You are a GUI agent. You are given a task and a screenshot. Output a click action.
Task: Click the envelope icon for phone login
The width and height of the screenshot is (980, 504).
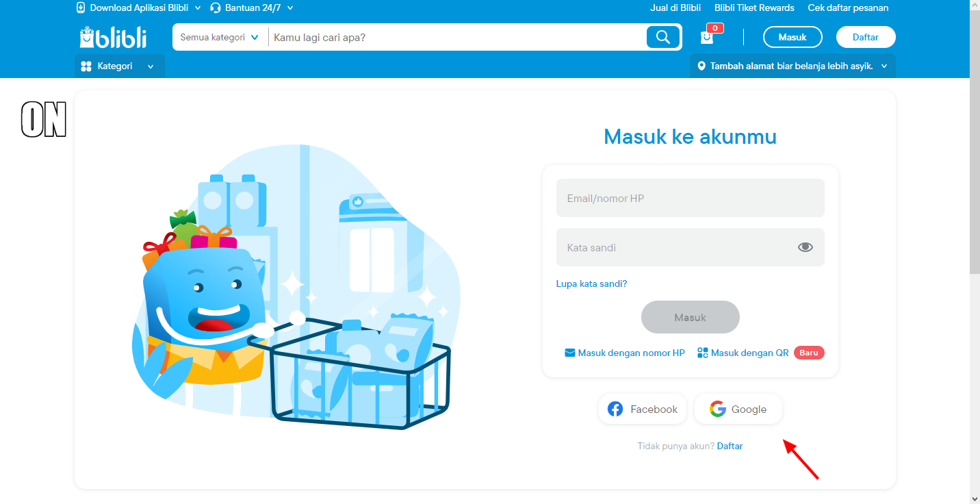tap(569, 353)
